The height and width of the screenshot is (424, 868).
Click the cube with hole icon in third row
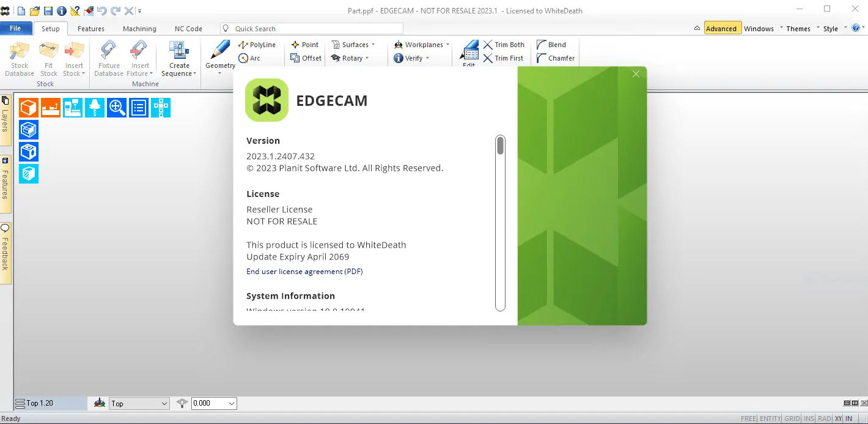(x=29, y=152)
